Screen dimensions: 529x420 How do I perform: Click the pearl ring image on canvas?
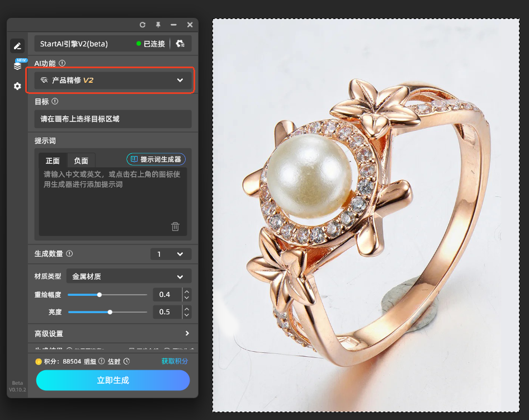pos(366,215)
